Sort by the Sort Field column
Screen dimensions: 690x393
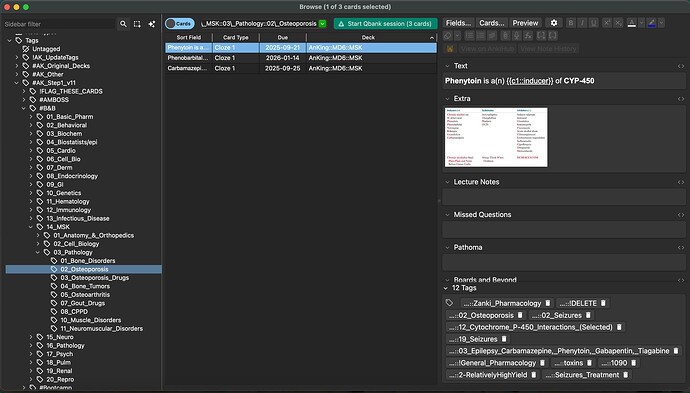[188, 37]
